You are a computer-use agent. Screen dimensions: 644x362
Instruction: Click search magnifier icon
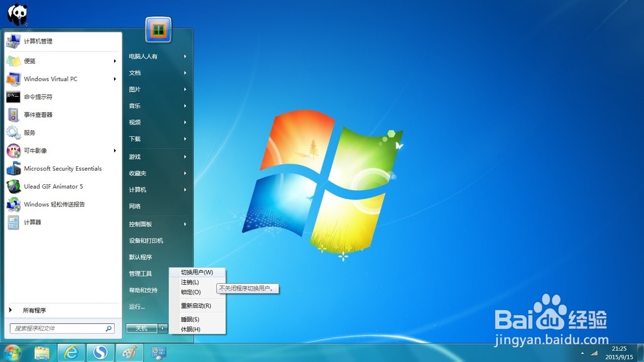(108, 329)
